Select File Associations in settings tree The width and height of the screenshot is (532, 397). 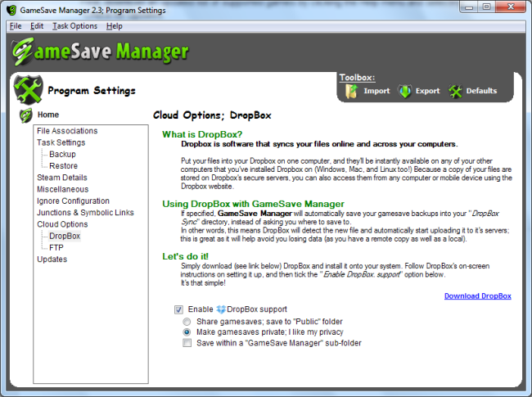[x=67, y=131]
